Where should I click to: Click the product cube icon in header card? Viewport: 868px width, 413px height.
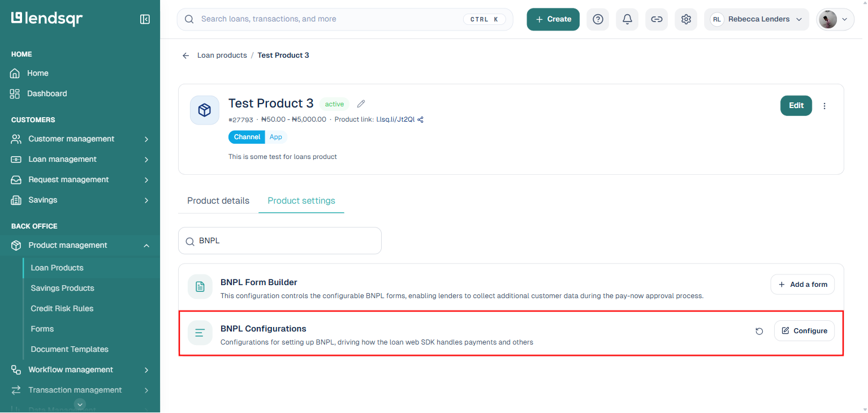tap(204, 110)
